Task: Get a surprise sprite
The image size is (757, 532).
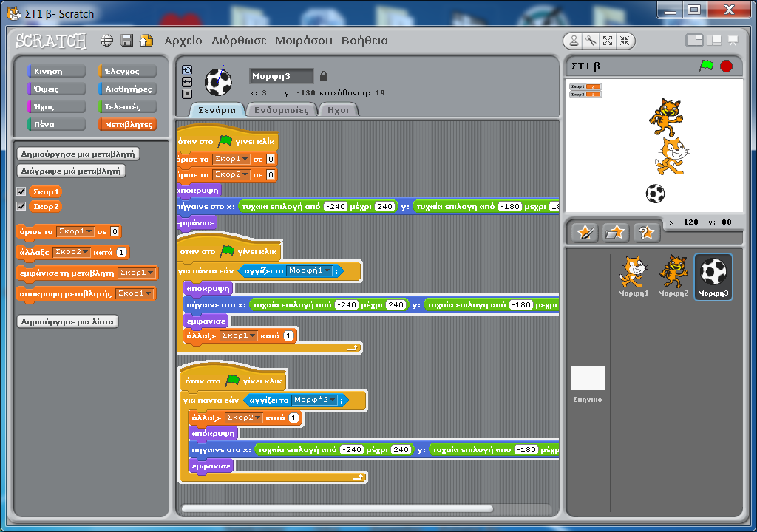Action: coord(645,233)
